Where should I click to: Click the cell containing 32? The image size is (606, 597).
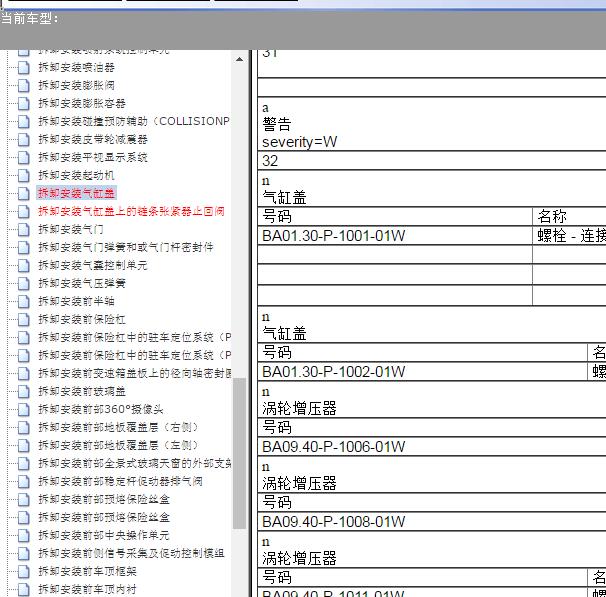(432, 161)
